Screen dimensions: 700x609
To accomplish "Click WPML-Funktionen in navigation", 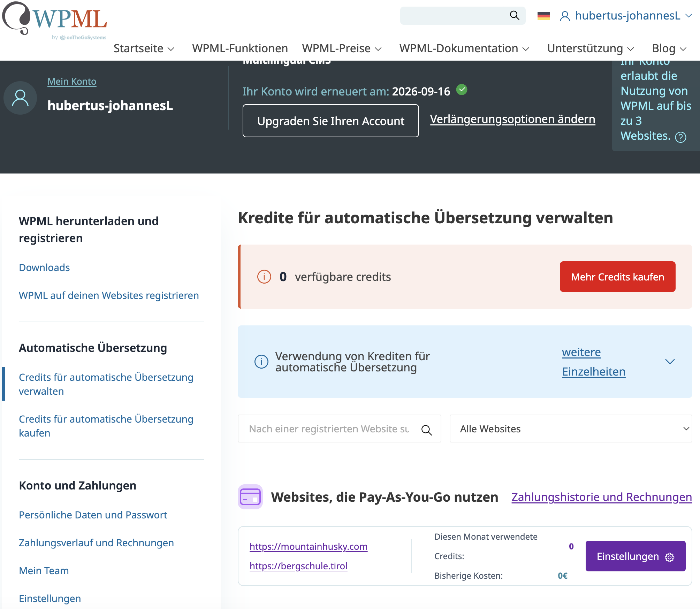I will click(x=240, y=48).
